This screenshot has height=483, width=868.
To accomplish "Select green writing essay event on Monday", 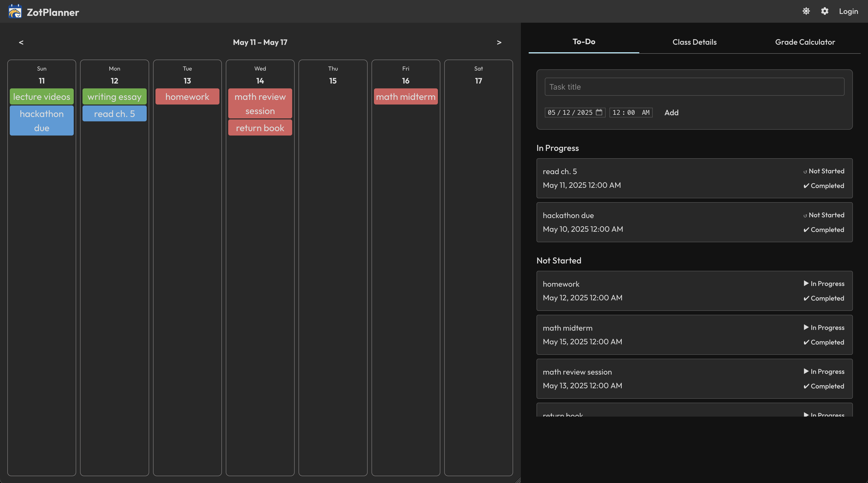I will pyautogui.click(x=114, y=97).
